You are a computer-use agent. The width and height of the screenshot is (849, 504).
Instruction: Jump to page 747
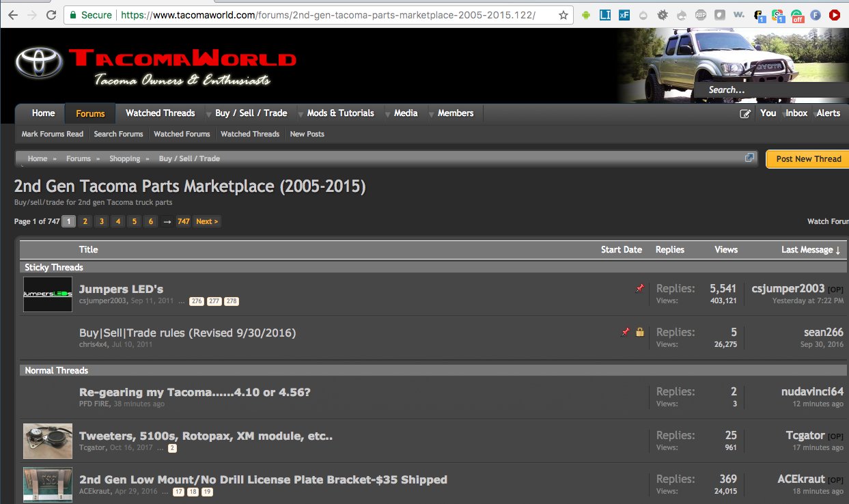183,221
